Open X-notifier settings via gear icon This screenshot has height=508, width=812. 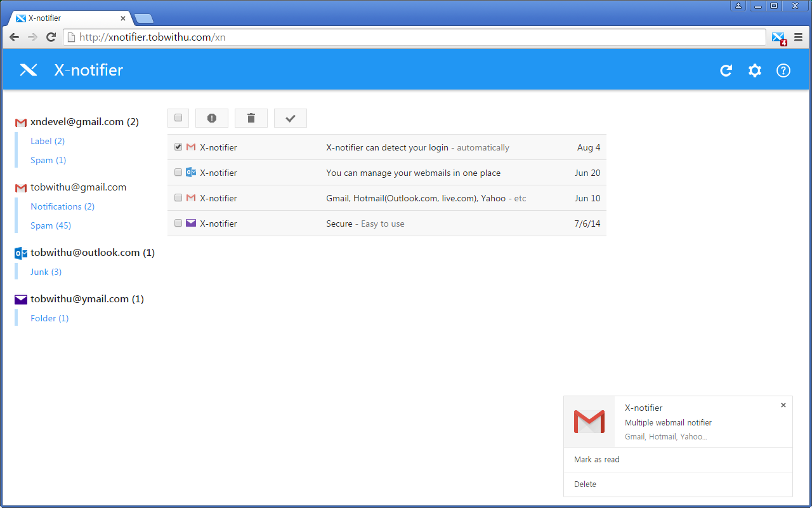pos(754,70)
